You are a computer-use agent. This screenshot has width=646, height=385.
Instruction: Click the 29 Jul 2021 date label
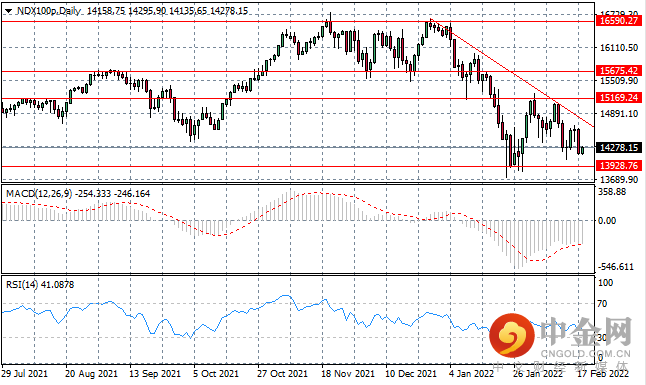click(x=24, y=374)
